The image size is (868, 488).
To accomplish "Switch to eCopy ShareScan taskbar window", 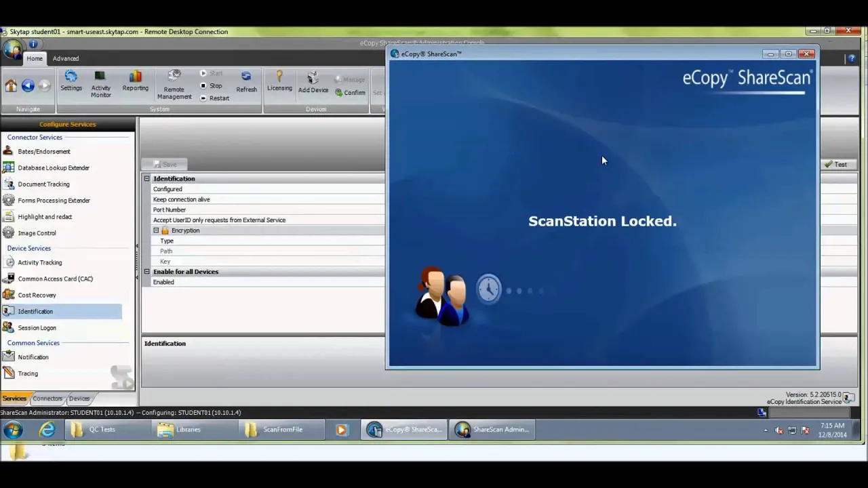I will pos(404,430).
